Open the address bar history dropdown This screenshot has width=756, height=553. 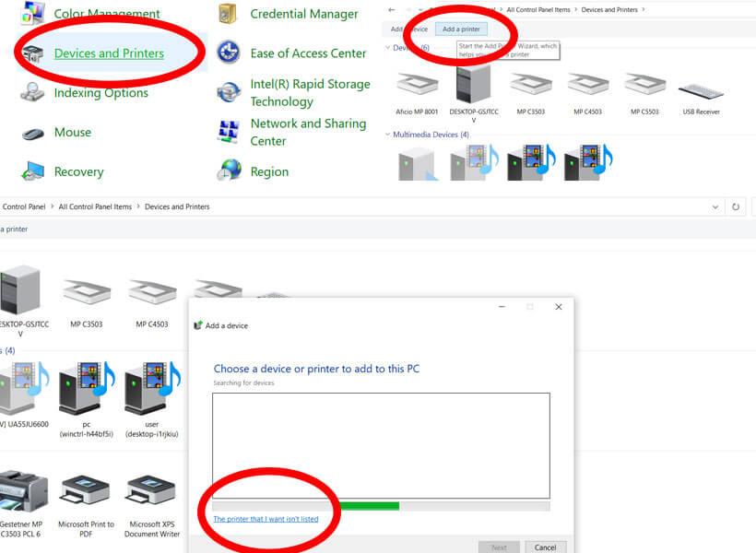click(x=716, y=207)
